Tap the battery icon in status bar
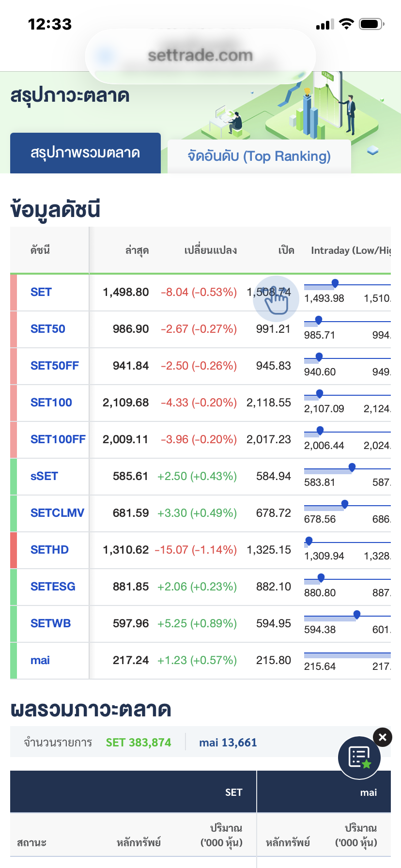401x868 pixels. pyautogui.click(x=371, y=24)
